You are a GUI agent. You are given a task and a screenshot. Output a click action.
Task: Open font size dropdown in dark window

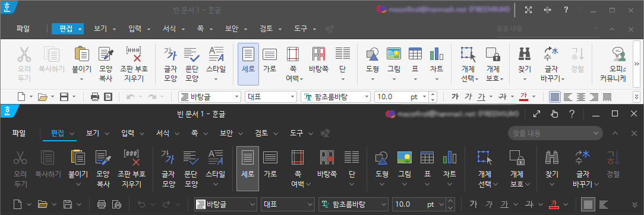tap(441, 204)
